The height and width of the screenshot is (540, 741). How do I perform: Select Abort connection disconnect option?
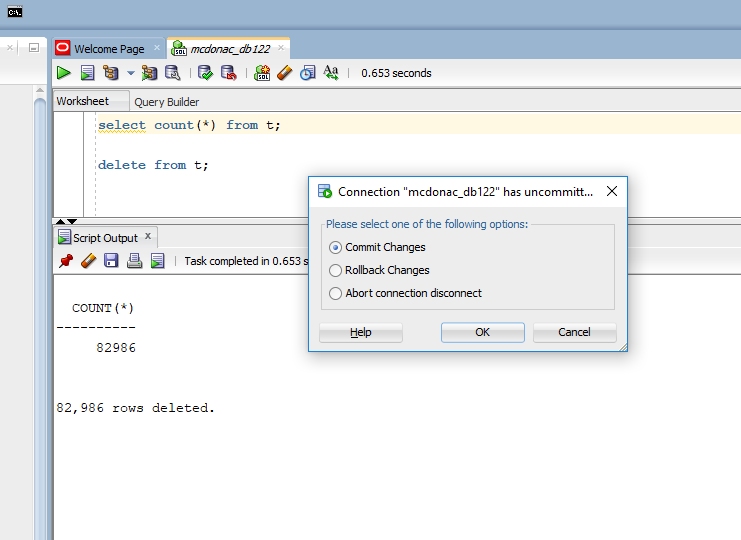click(x=336, y=293)
